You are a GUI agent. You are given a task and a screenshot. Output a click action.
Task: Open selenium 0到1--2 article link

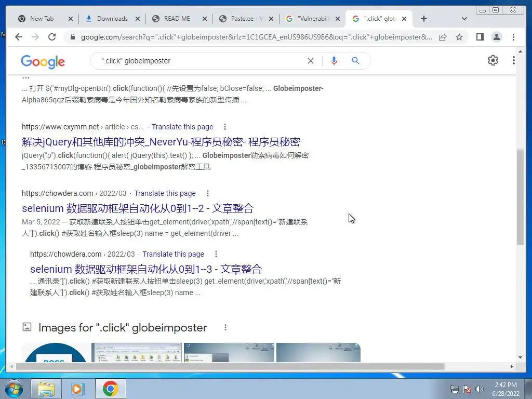[137, 208]
